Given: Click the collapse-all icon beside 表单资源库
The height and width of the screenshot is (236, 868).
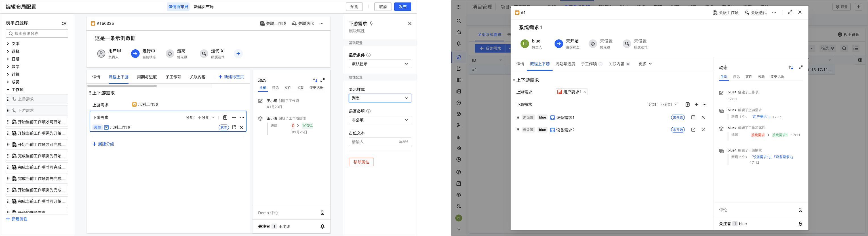Looking at the screenshot, I should point(64,24).
